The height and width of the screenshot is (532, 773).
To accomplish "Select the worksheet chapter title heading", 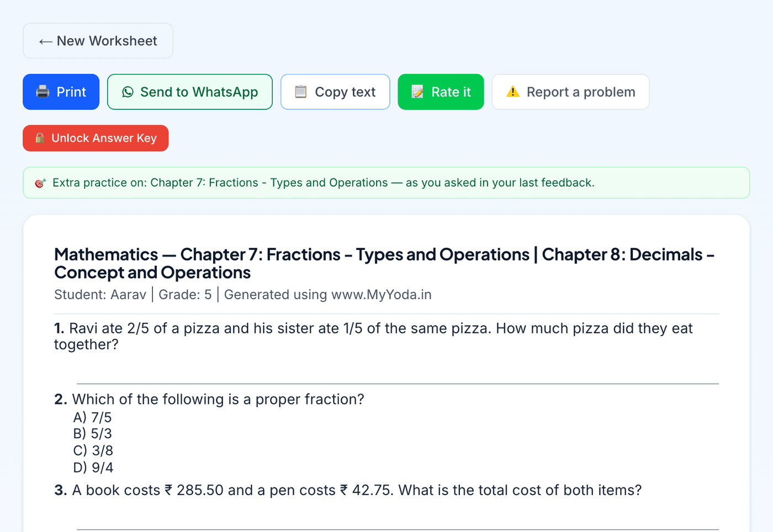I will tap(384, 263).
